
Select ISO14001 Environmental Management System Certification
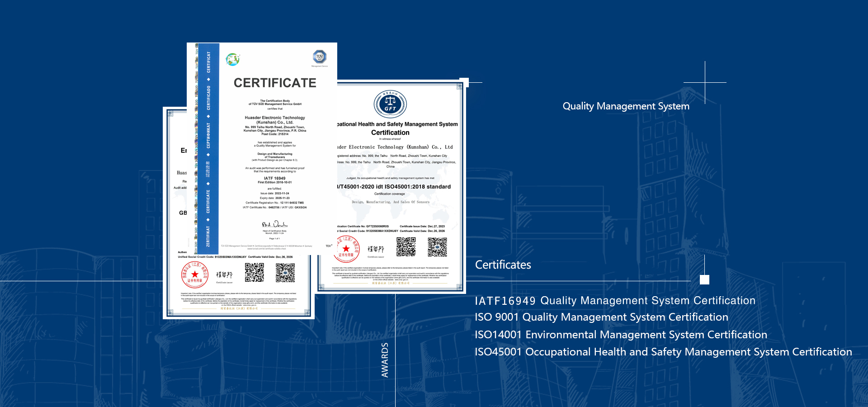point(621,335)
